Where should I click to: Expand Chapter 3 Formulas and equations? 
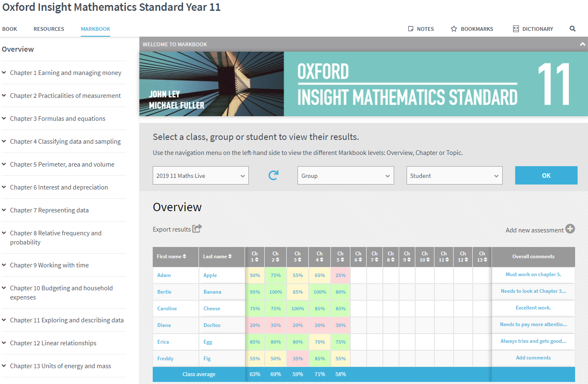pyautogui.click(x=4, y=118)
